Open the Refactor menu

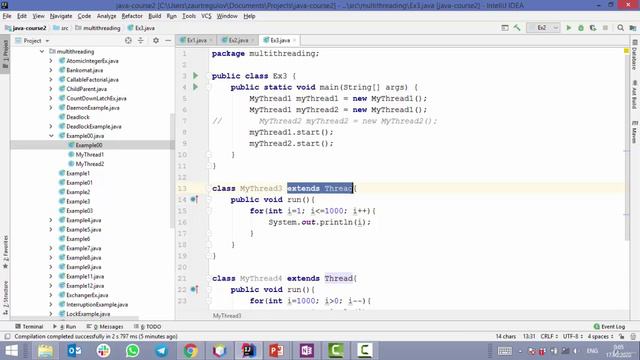coord(132,16)
